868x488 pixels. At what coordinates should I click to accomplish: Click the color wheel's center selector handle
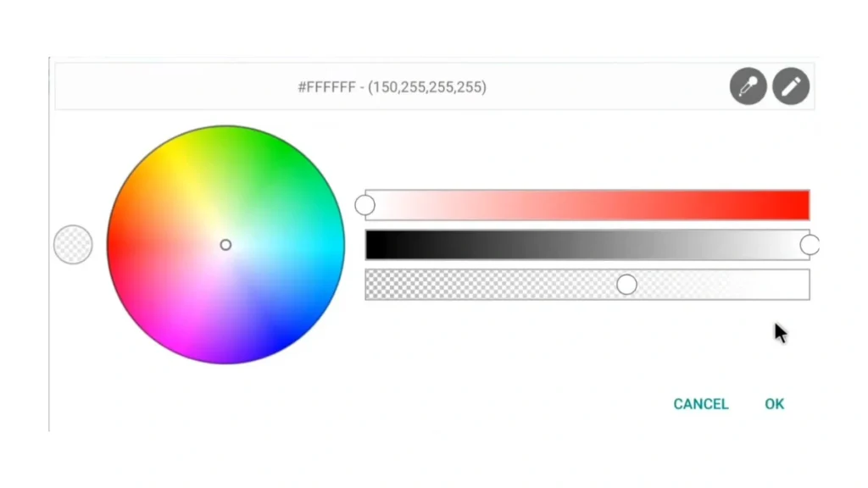[x=225, y=245]
